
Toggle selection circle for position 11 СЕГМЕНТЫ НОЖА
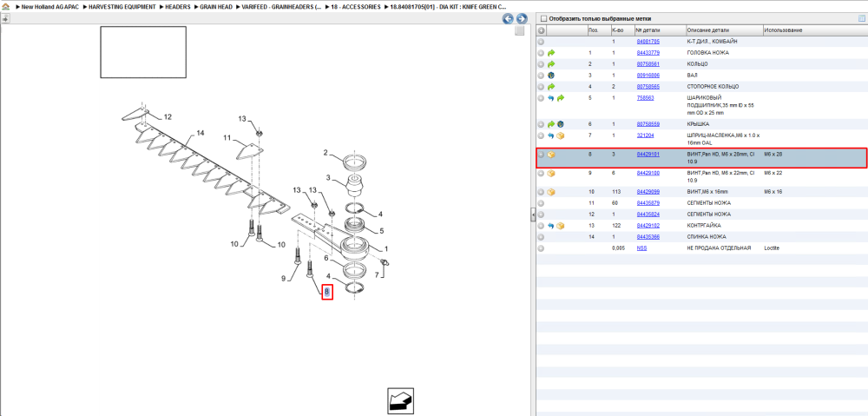coord(542,203)
